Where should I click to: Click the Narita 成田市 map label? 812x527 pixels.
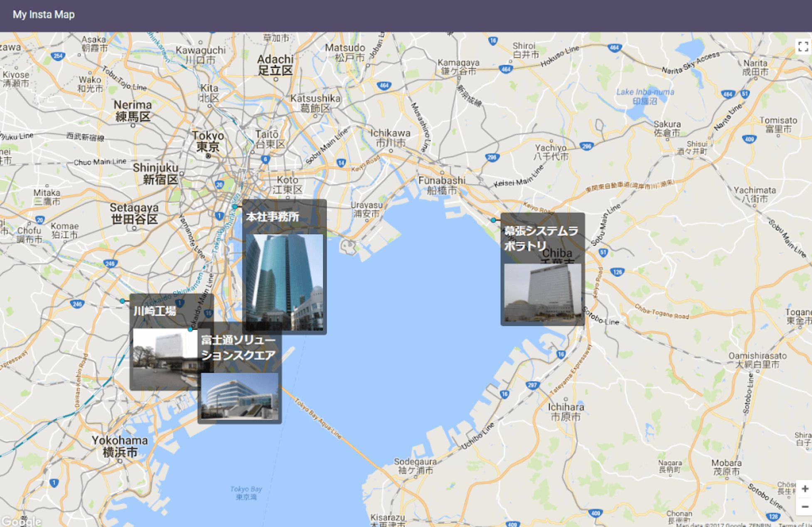pyautogui.click(x=755, y=67)
